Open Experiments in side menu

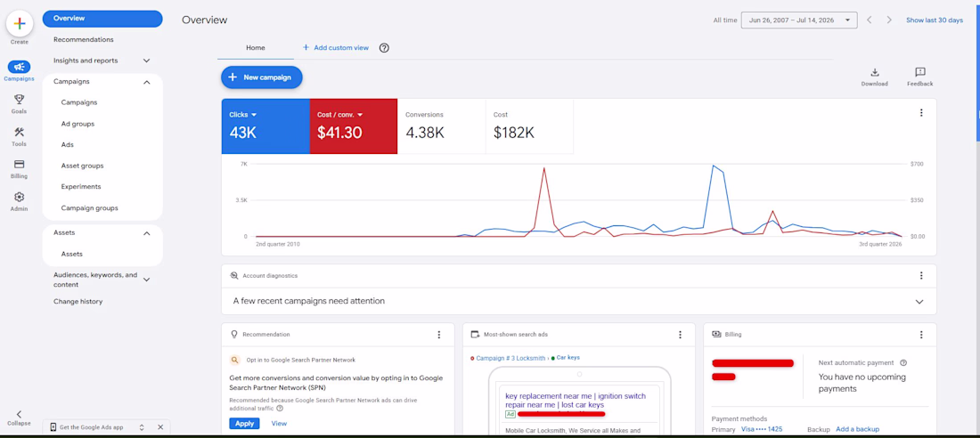point(81,186)
